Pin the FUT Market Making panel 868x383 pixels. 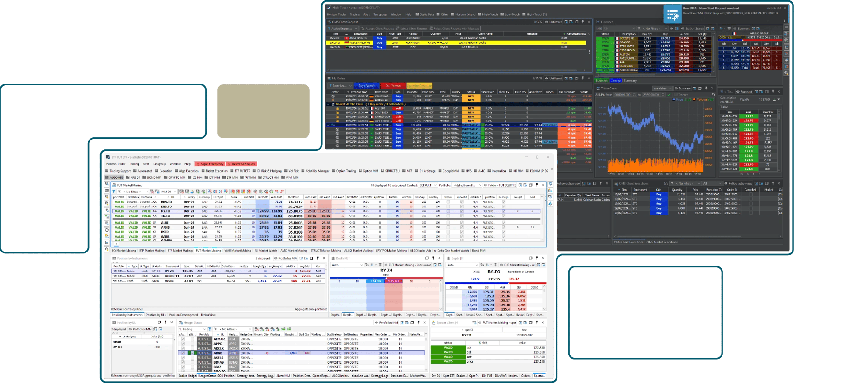537,185
